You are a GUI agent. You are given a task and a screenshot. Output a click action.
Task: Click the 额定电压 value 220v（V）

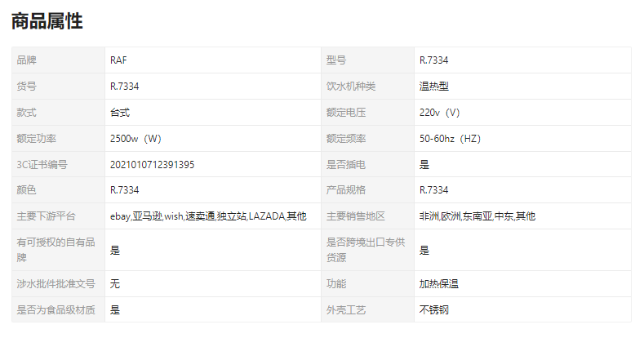440,112
